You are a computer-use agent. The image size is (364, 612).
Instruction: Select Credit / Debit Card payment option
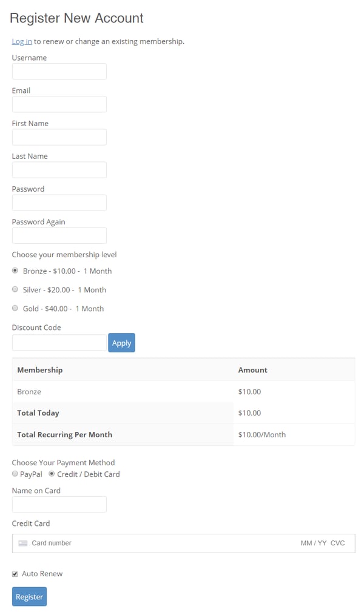click(52, 474)
